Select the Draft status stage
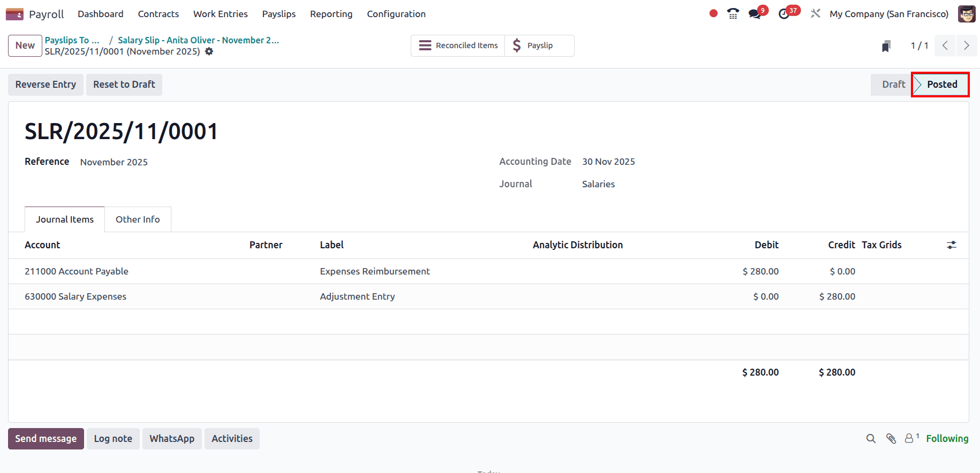The image size is (980, 473). 893,85
